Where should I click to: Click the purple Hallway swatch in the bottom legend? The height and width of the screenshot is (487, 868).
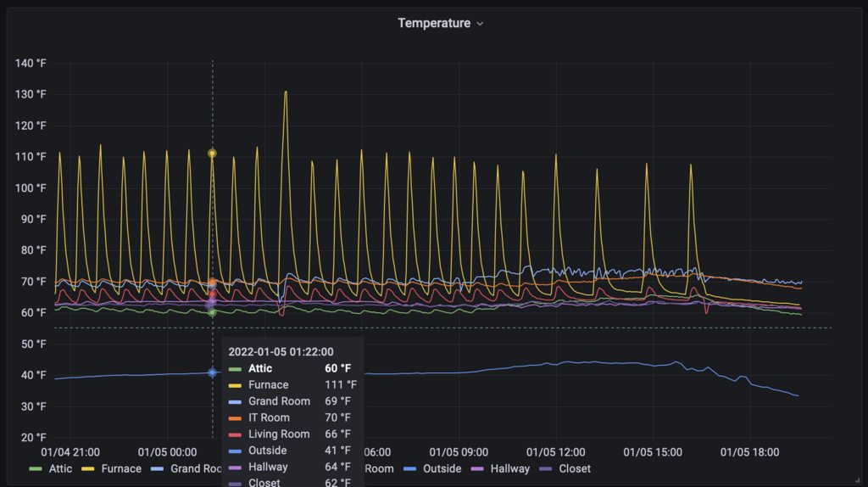click(476, 468)
